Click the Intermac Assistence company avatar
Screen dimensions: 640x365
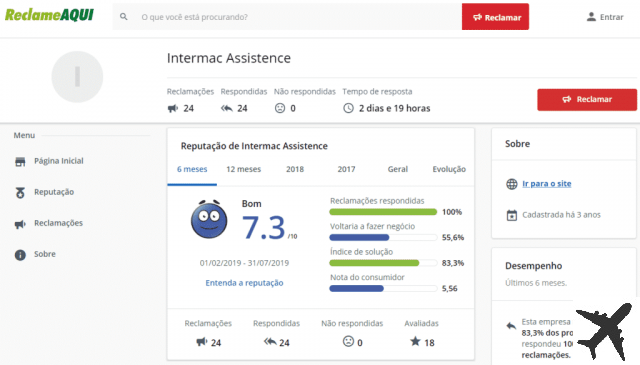(x=77, y=77)
